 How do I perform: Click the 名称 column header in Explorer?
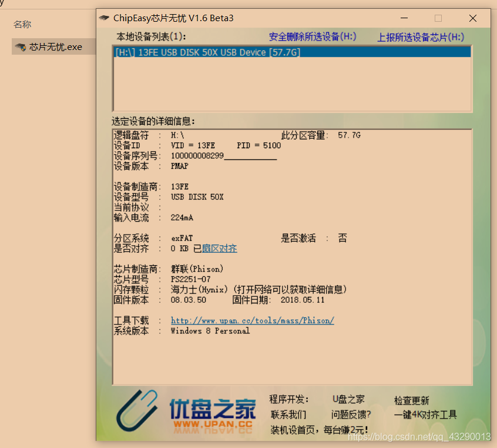22,25
